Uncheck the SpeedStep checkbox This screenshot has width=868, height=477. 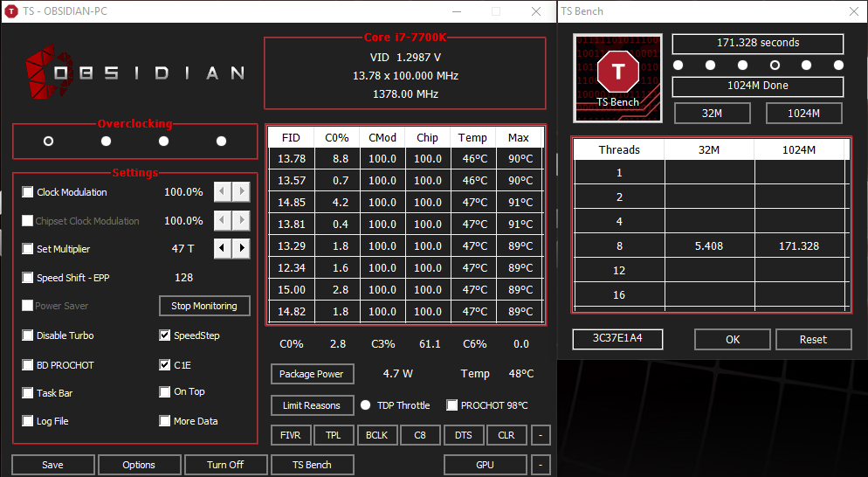pos(164,335)
